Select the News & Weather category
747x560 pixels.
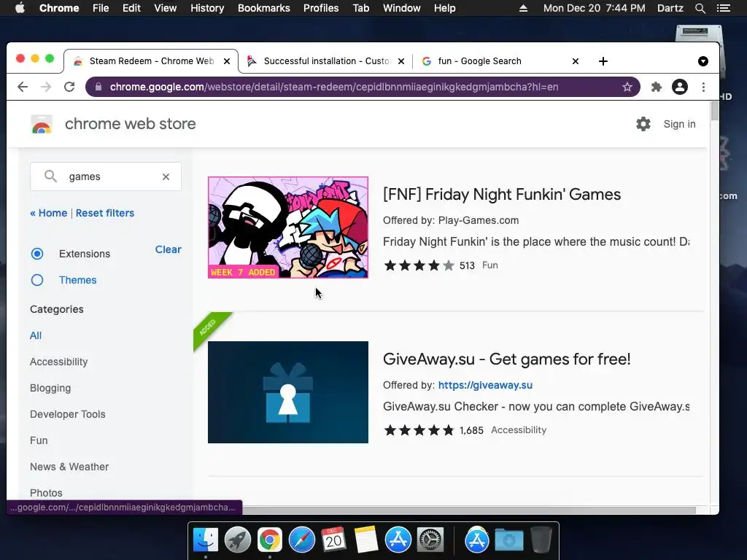click(69, 467)
